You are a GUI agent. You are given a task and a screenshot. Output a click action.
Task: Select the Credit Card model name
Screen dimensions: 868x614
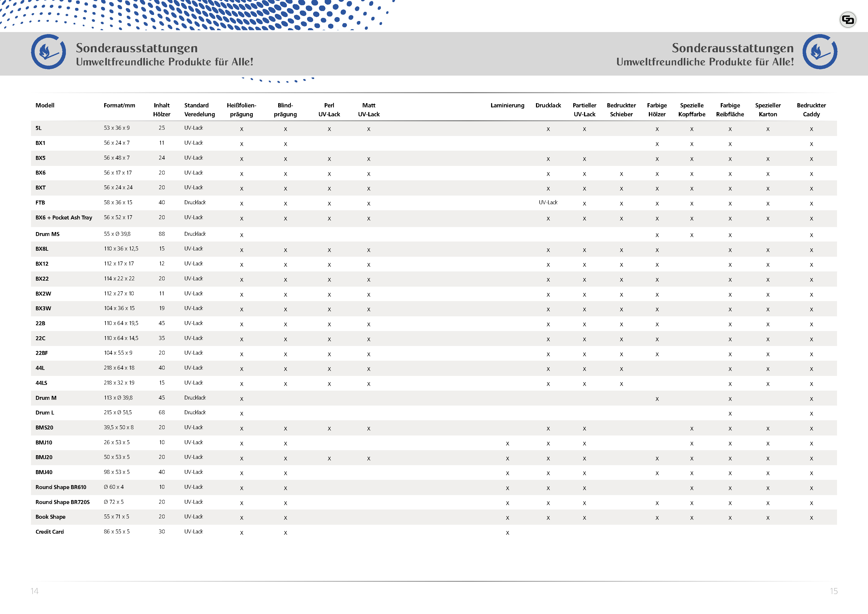pos(50,532)
